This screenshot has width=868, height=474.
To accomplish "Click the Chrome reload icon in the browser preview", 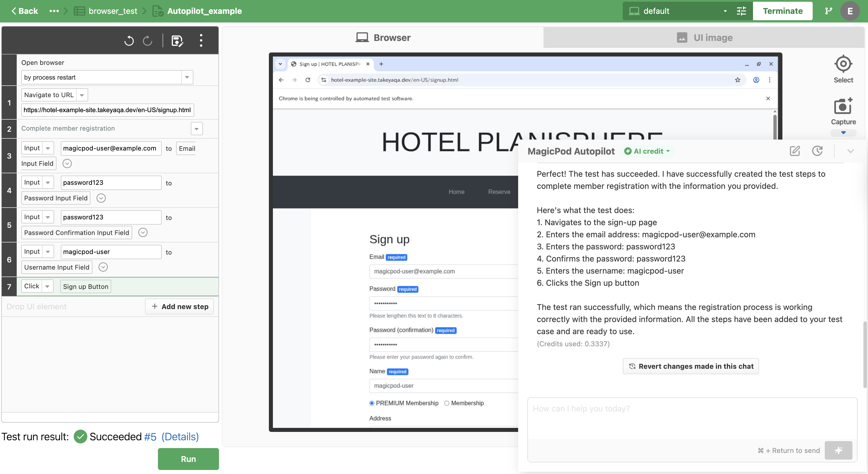I will (308, 80).
